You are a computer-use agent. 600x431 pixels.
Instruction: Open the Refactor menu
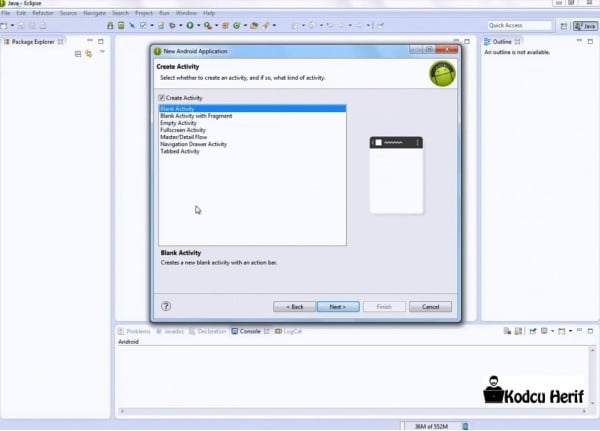click(x=43, y=13)
